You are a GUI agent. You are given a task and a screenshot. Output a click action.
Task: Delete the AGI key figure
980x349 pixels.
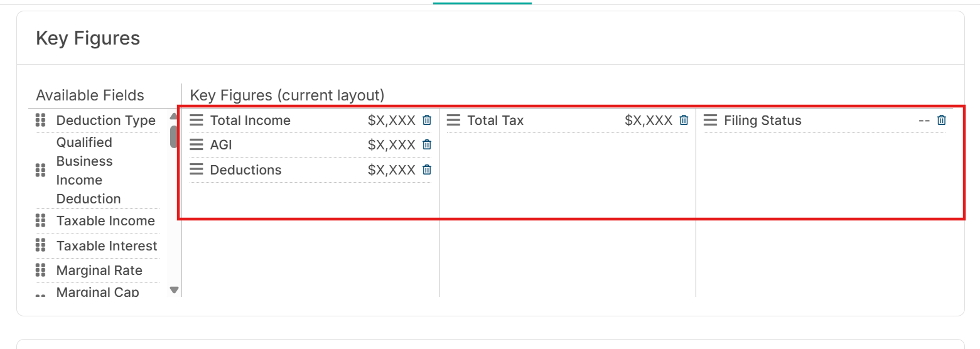pos(427,144)
